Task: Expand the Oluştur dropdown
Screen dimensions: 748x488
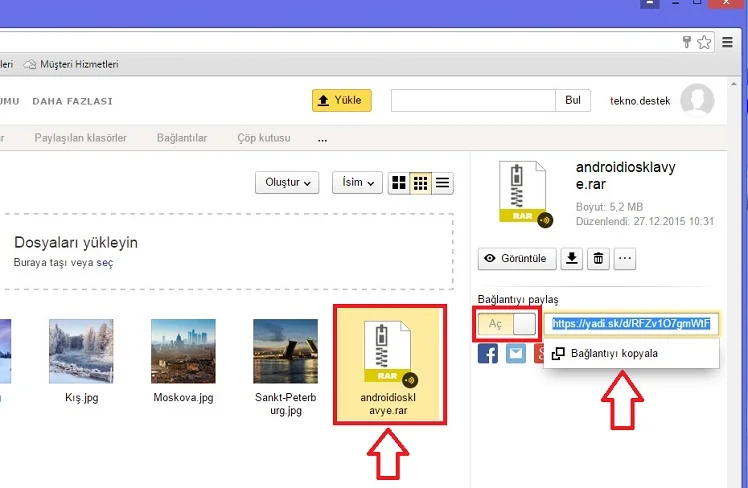Action: click(x=287, y=183)
